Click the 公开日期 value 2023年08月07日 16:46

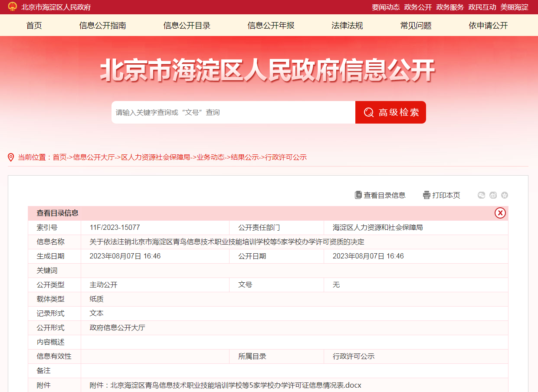[368, 256]
